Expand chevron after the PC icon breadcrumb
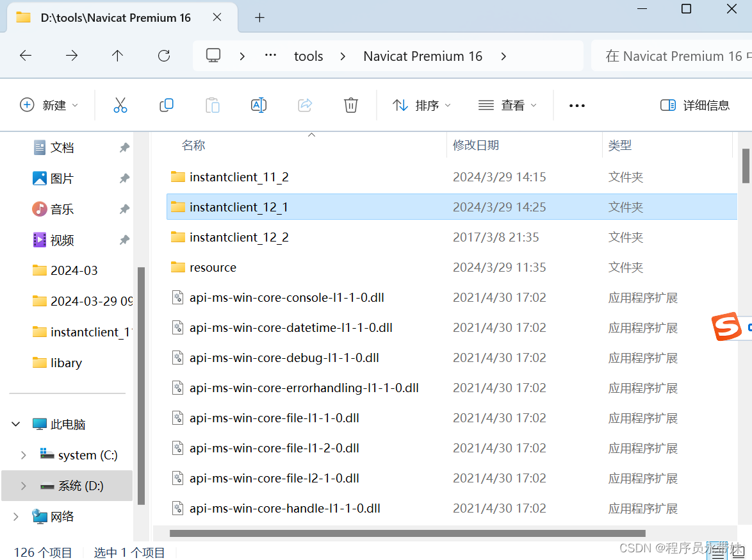 point(242,56)
